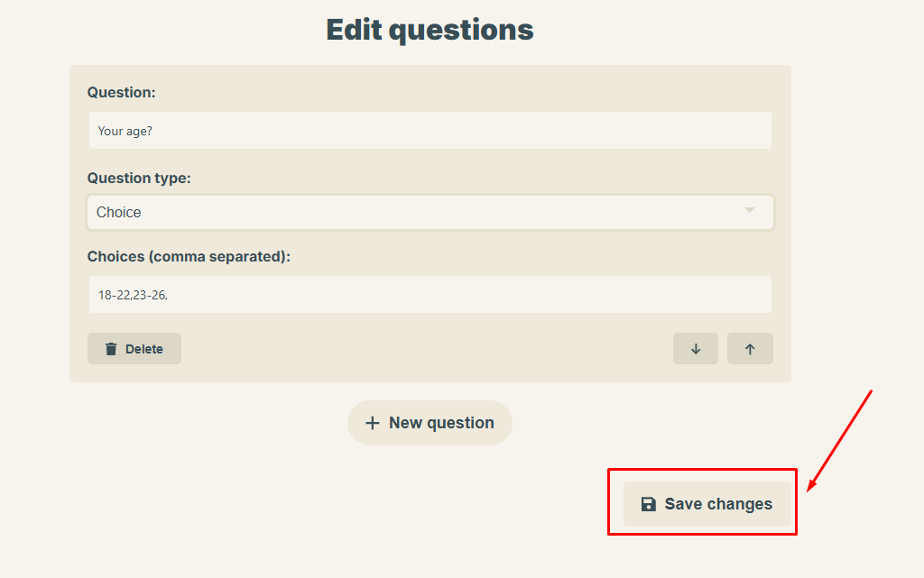Add a New question
Screen dimensions: 924x578
coord(430,423)
